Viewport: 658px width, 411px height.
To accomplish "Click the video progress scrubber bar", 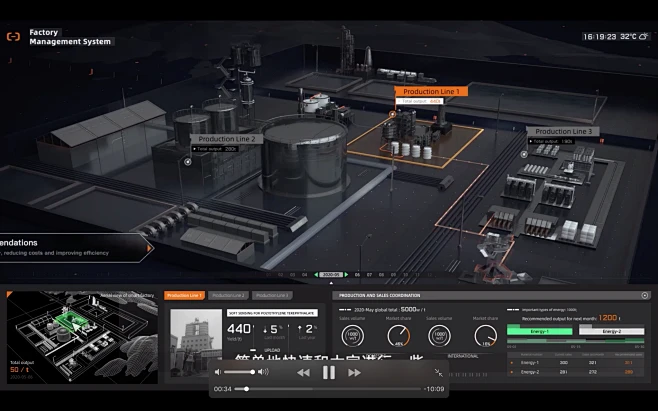I will point(330,389).
